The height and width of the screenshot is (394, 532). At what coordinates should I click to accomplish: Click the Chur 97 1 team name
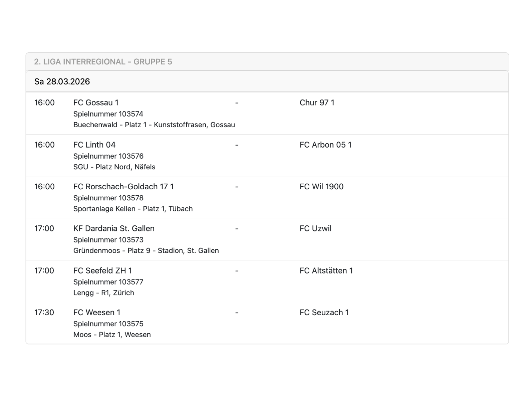tap(317, 103)
